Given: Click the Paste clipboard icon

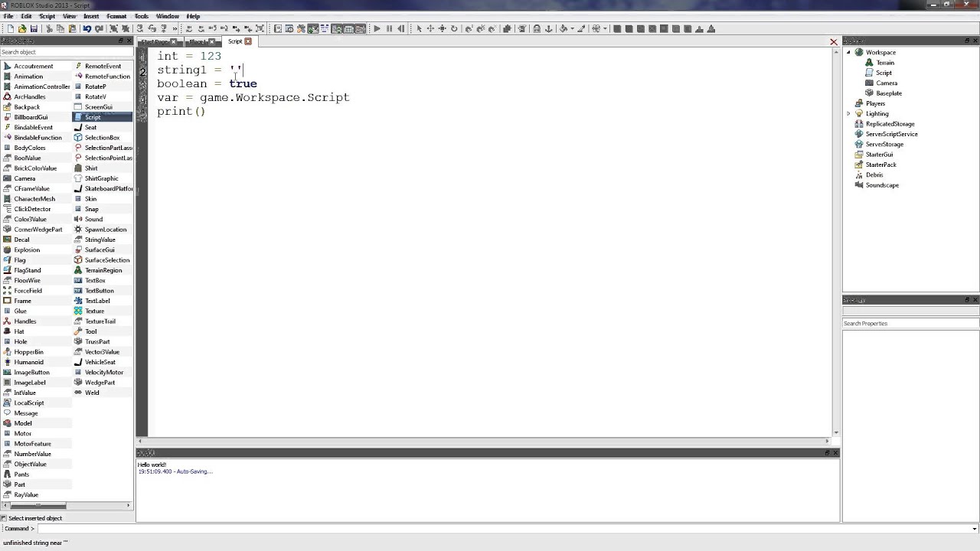Looking at the screenshot, I should click(72, 29).
